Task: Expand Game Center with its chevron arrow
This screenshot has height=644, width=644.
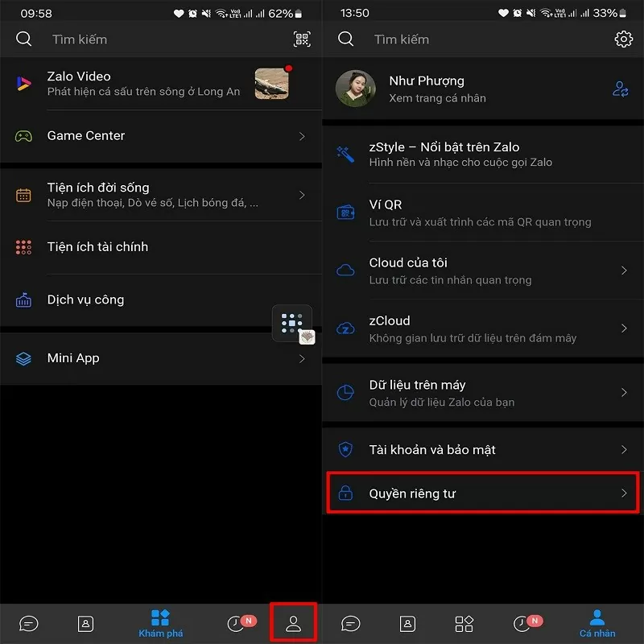Action: [302, 137]
